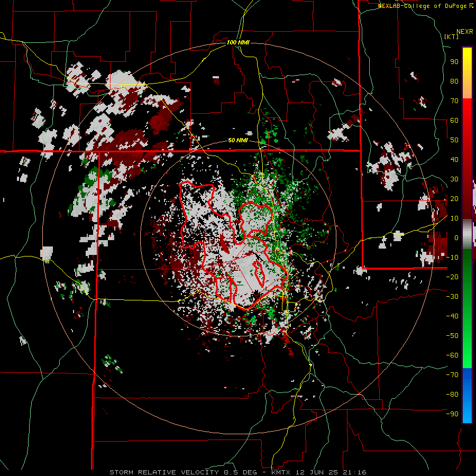Click the 60 value on the velocity scale

coord(454,120)
